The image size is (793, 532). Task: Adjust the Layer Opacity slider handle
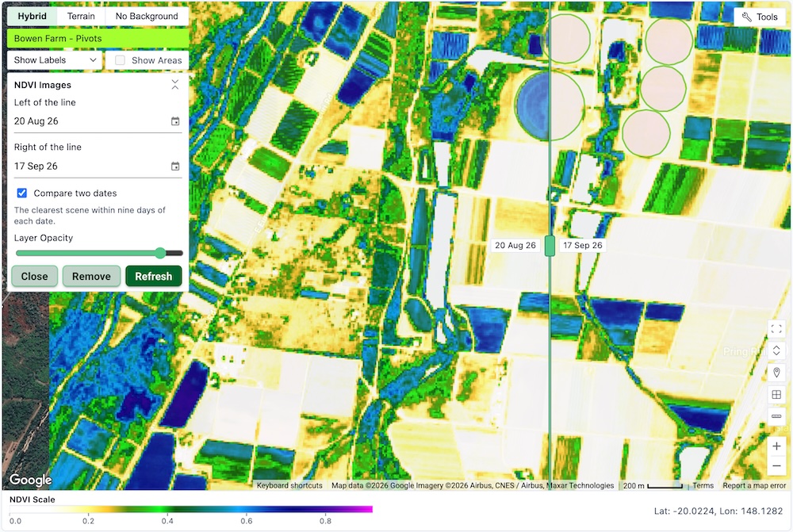click(x=160, y=253)
